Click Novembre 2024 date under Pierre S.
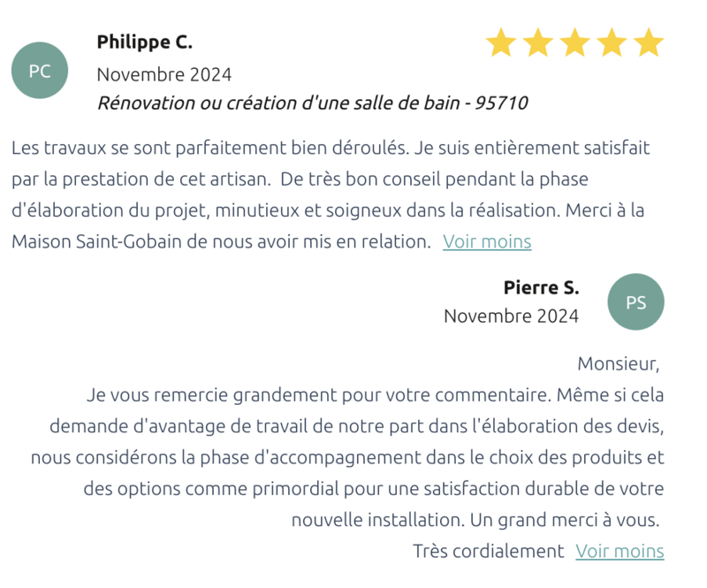 click(511, 316)
